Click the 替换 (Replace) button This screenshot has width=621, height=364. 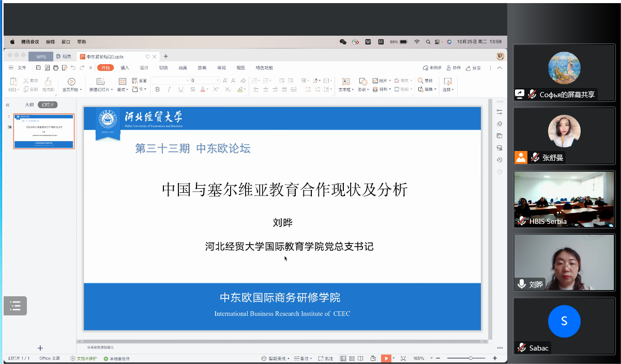pos(427,89)
